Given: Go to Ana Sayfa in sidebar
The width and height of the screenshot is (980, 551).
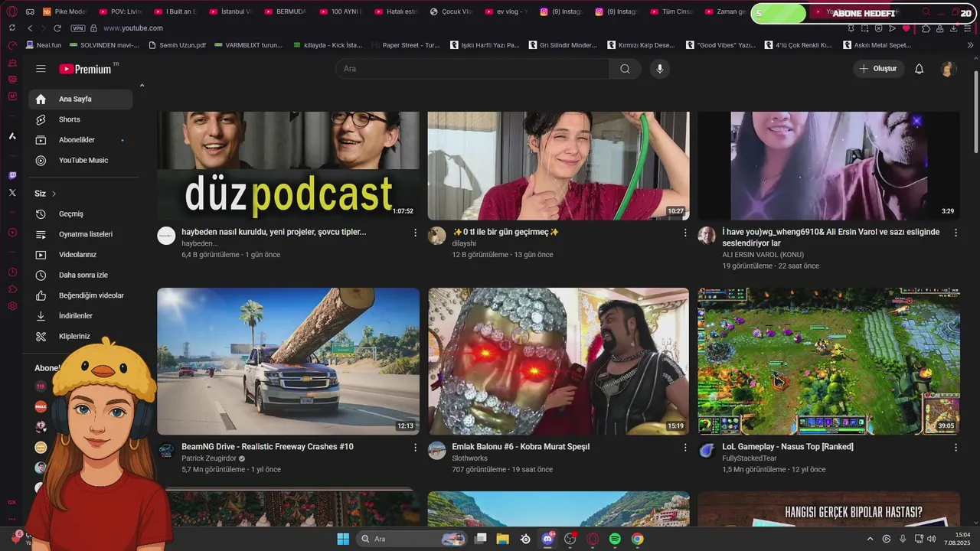Looking at the screenshot, I should tap(80, 99).
